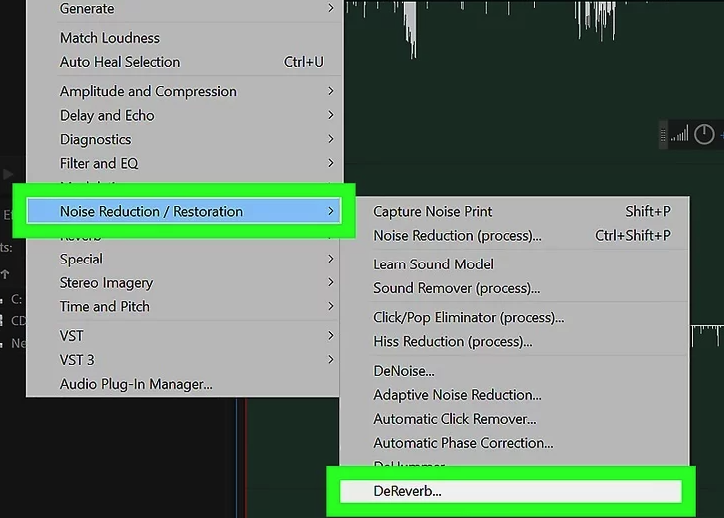Choose Capture Noise Print
The image size is (724, 518).
click(x=432, y=211)
